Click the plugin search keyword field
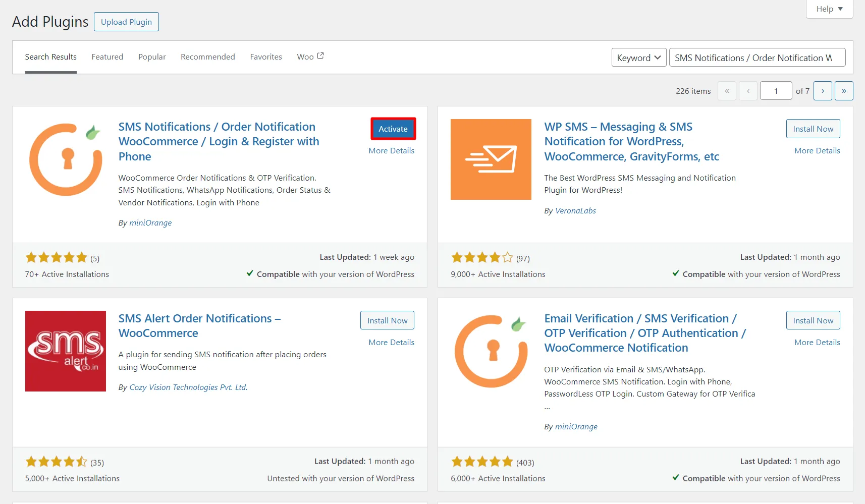 [x=758, y=58]
